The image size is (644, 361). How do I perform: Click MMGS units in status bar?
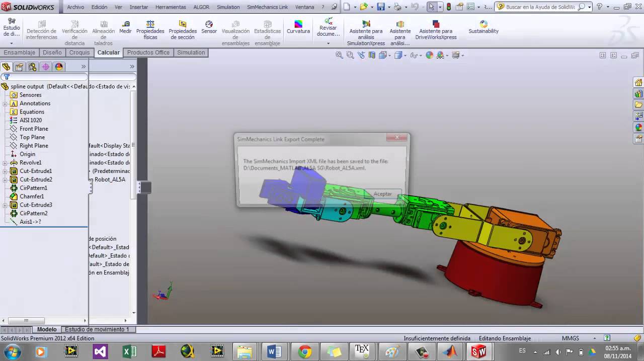coord(571,338)
